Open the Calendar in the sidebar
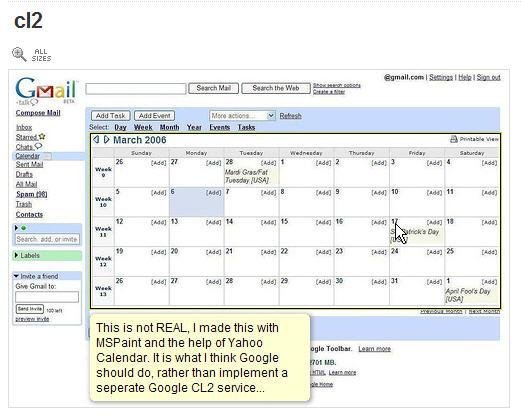521x418 pixels. pyautogui.click(x=28, y=156)
